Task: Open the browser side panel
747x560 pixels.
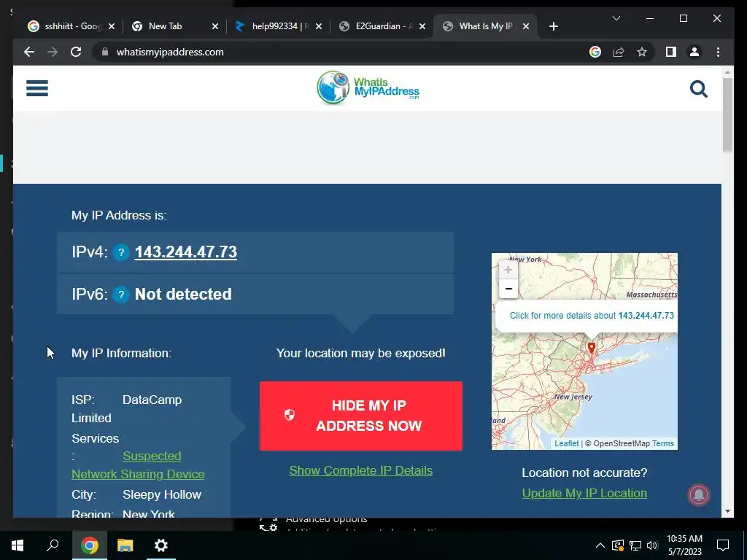Action: [671, 52]
